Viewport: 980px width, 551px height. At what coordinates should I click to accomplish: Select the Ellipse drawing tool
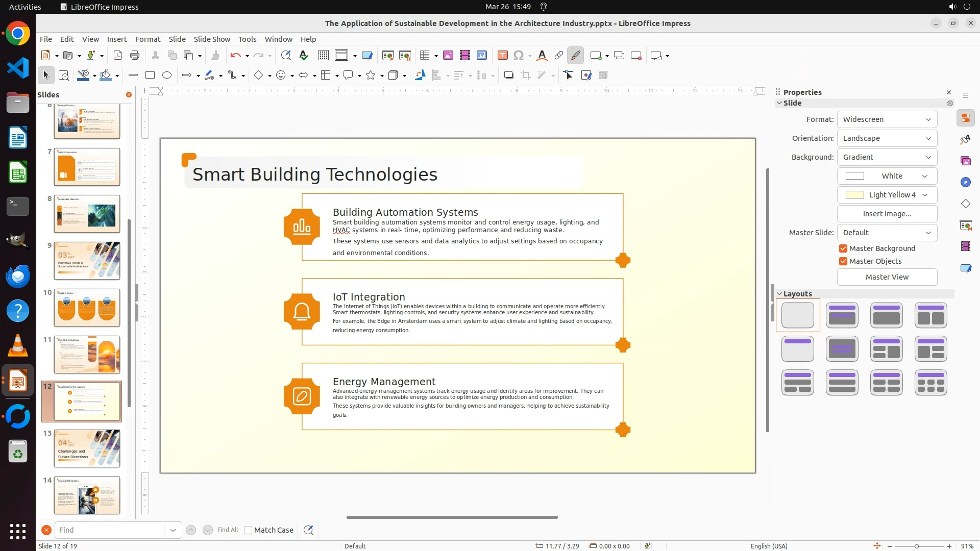pos(167,76)
